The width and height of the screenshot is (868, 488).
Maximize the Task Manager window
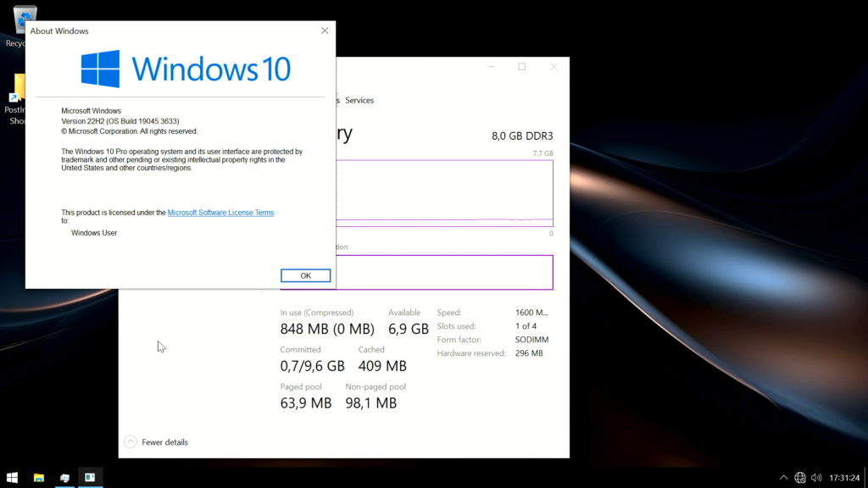pyautogui.click(x=522, y=67)
